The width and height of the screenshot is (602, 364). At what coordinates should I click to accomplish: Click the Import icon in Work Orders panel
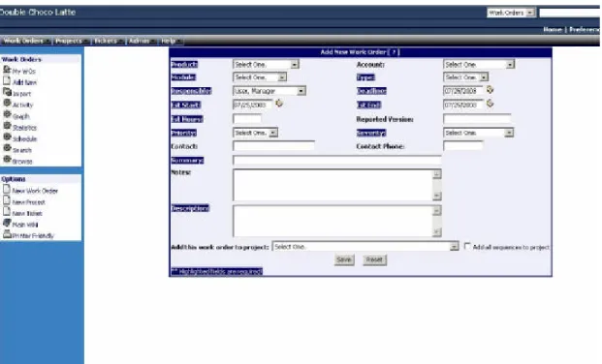(x=7, y=92)
